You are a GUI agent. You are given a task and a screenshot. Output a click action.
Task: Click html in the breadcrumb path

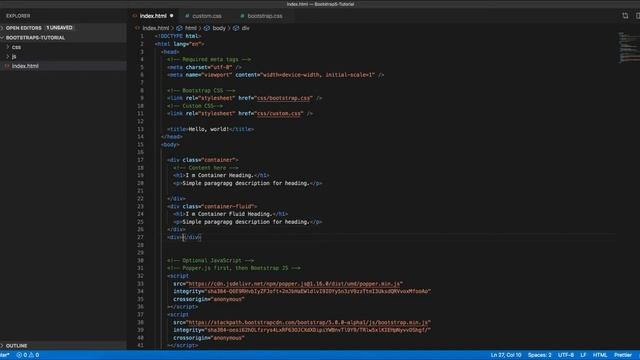191,28
